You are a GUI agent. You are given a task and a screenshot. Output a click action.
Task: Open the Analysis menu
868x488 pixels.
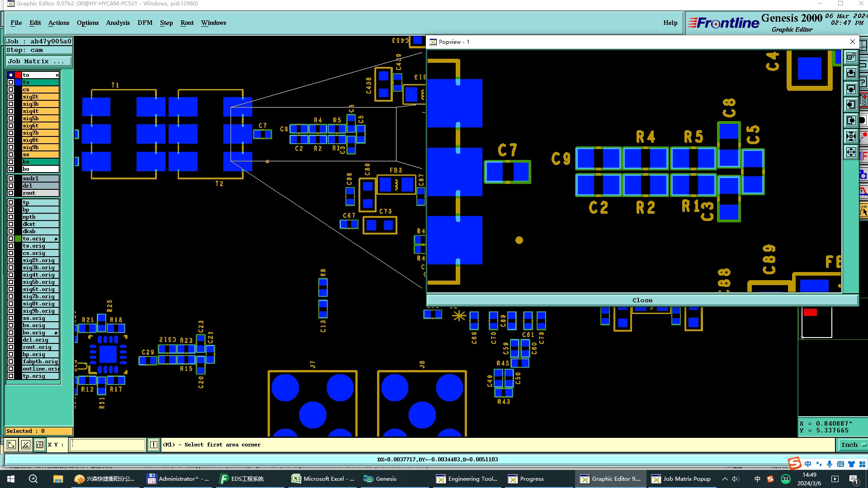[x=118, y=23]
